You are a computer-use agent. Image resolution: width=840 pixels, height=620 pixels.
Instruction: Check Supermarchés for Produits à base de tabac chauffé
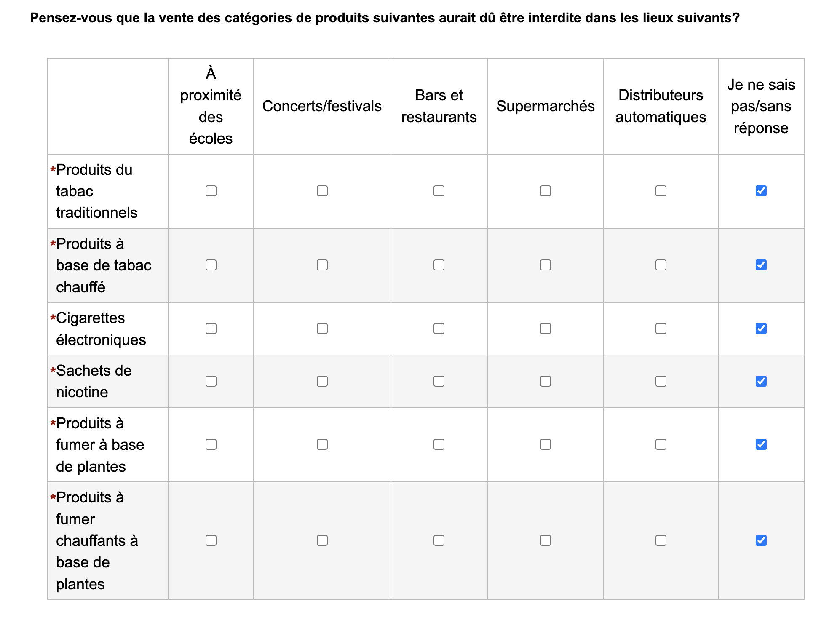(546, 265)
